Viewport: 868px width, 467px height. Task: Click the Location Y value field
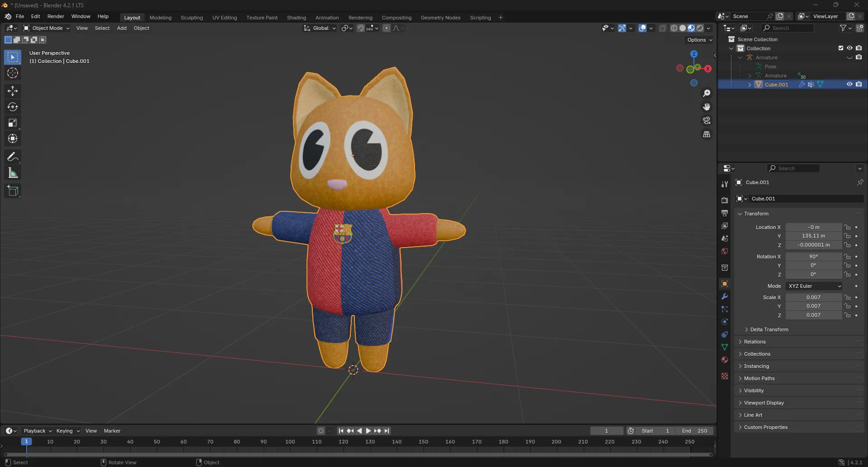pos(813,236)
